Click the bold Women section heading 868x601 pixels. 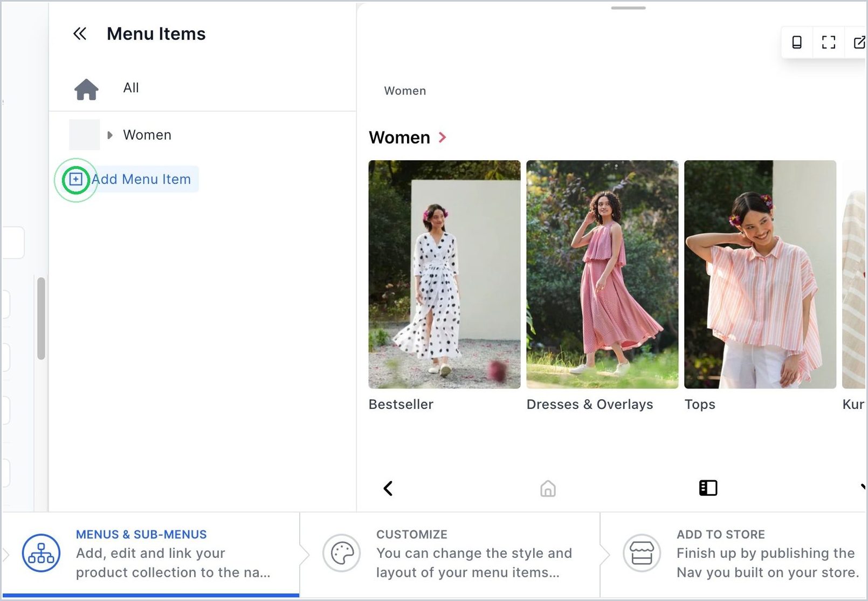click(x=399, y=138)
